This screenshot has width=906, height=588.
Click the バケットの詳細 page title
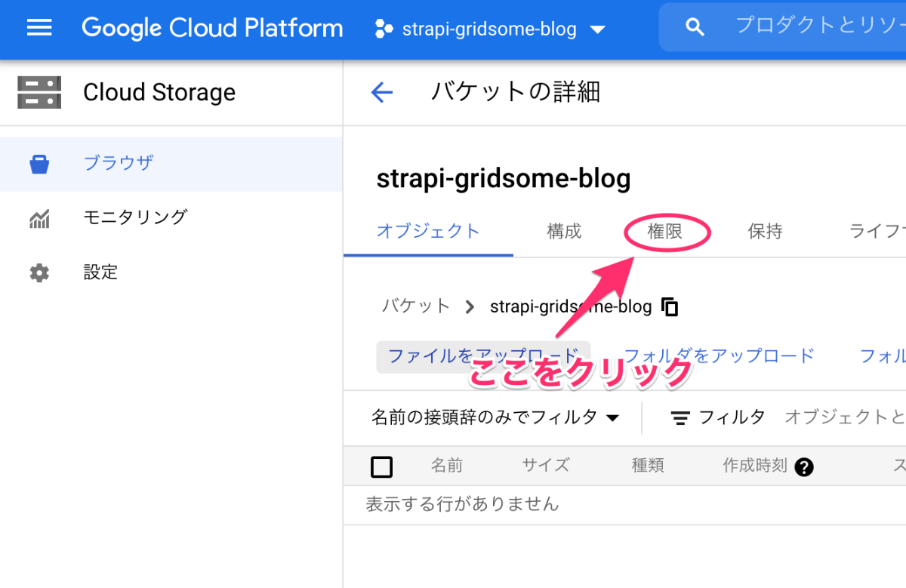coord(516,92)
